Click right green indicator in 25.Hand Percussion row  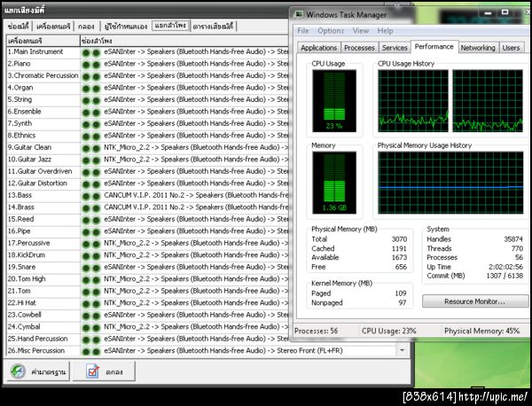click(x=97, y=340)
